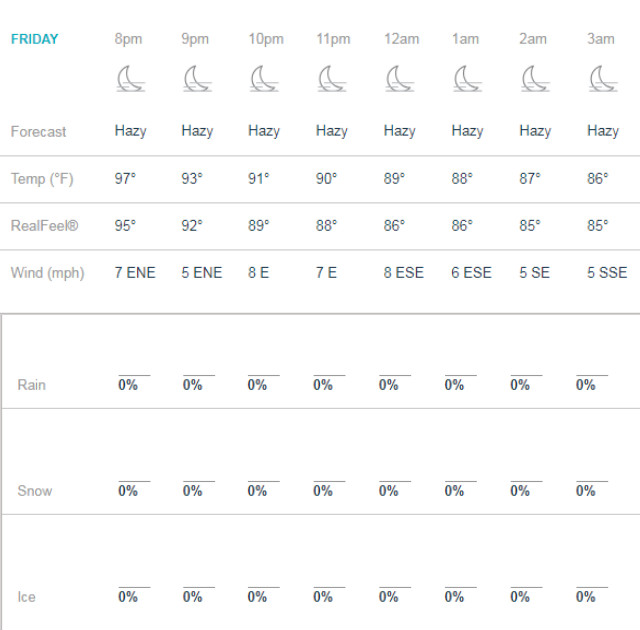Click the 8 ESE wind value at 12am
This screenshot has height=630, width=640.
pyautogui.click(x=404, y=273)
